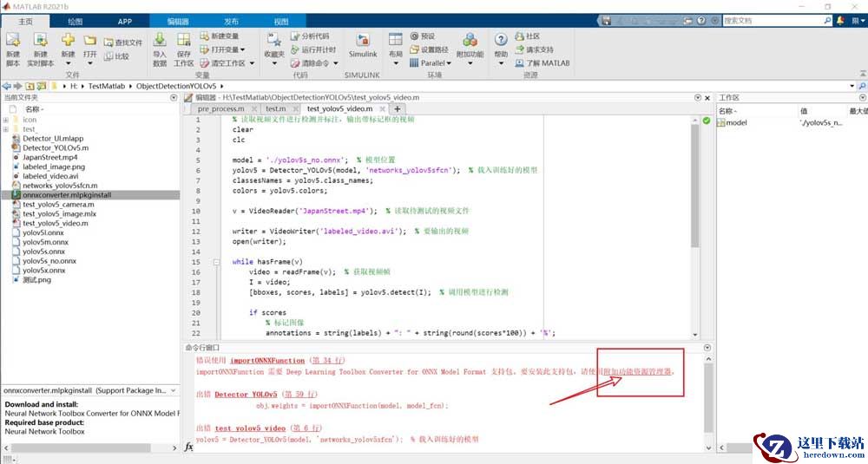Viewport: 868px width, 464px height.
Task: Select test_yolov5_camera.m in the file list
Action: [58, 204]
